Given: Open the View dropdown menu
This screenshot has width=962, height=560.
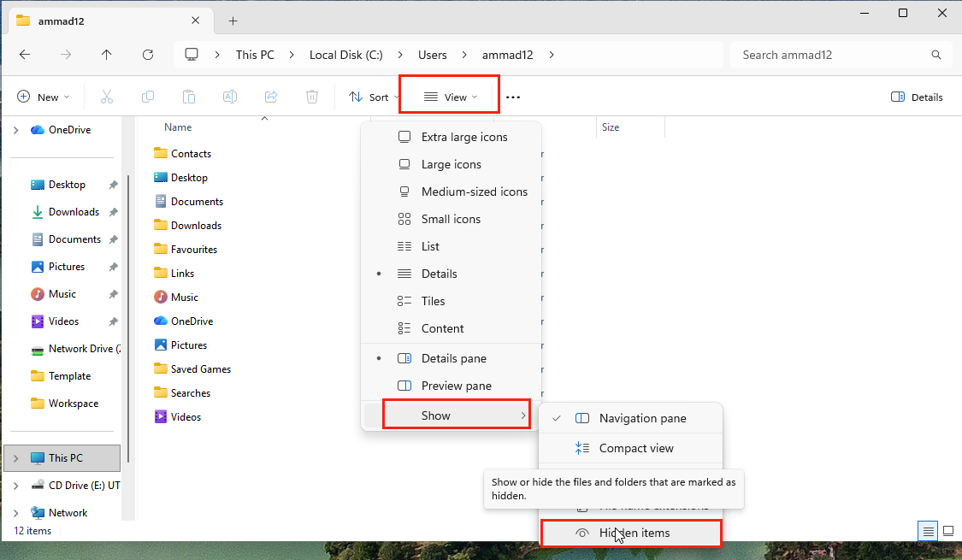Looking at the screenshot, I should coord(451,97).
